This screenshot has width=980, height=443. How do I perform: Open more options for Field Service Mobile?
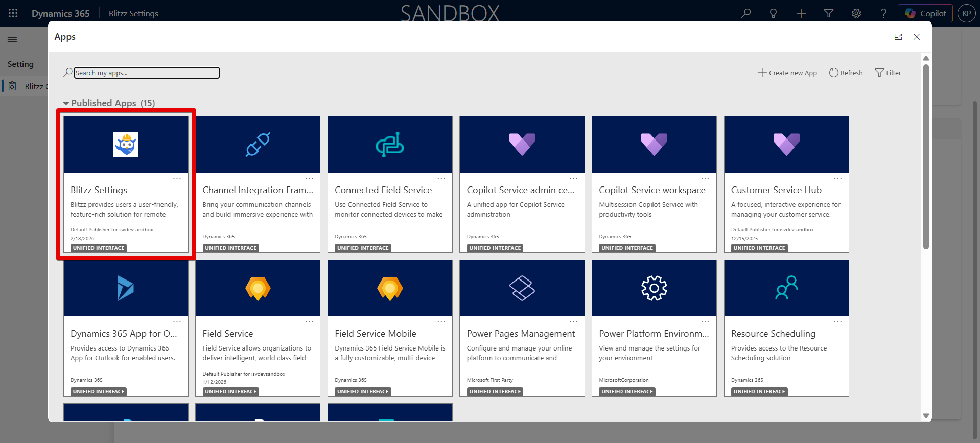click(x=441, y=322)
